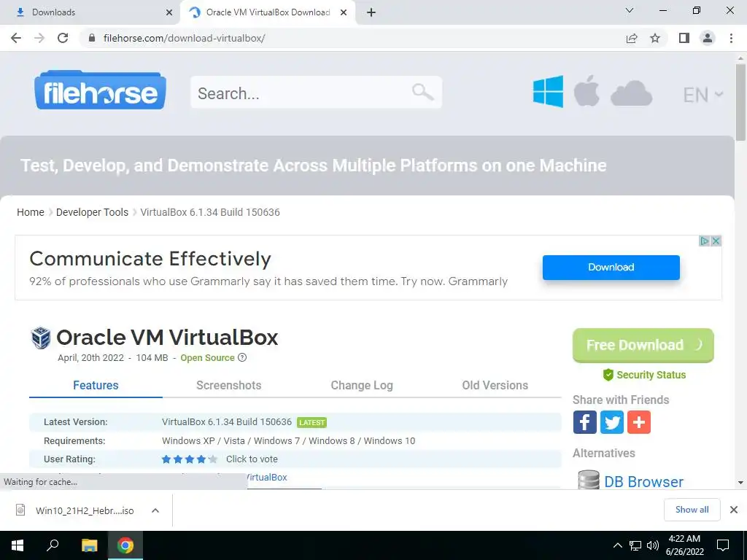The width and height of the screenshot is (747, 560).
Task: Click the Grammarly ad Download button
Action: [611, 267]
